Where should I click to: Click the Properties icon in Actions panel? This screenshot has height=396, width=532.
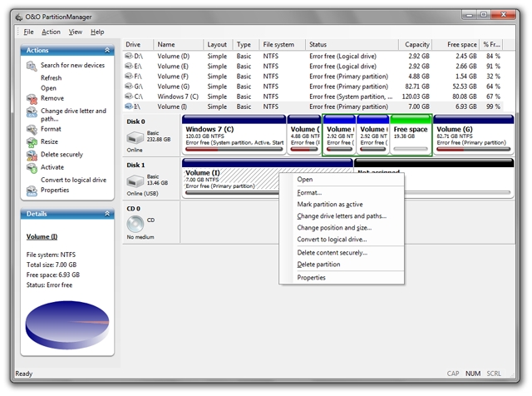(32, 191)
